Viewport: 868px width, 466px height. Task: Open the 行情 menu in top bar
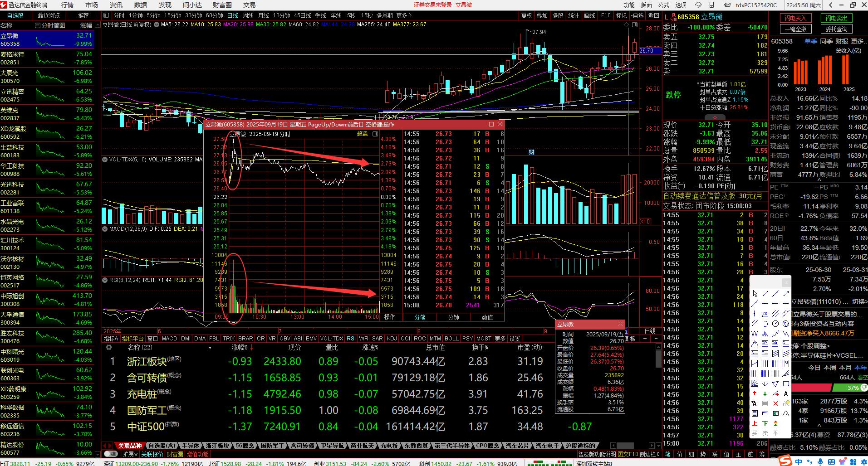click(67, 5)
